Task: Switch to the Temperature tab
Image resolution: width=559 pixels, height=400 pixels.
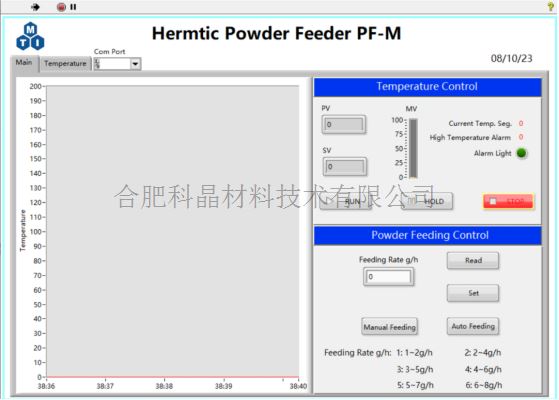Action: click(65, 63)
